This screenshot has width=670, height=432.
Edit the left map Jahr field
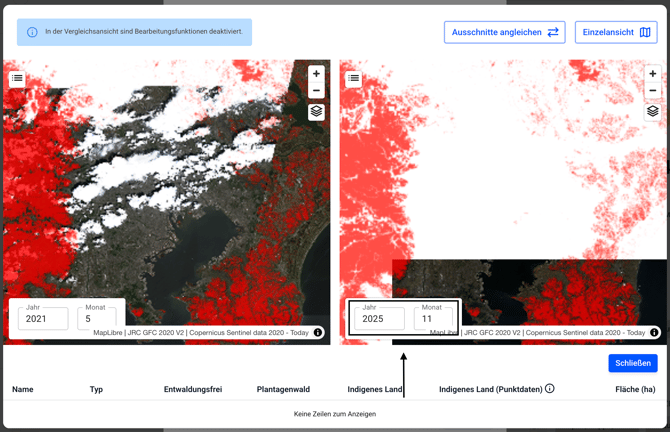tap(43, 319)
